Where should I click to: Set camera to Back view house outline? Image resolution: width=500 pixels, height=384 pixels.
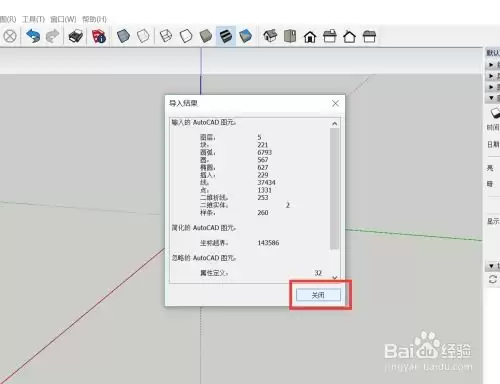pos(349,36)
